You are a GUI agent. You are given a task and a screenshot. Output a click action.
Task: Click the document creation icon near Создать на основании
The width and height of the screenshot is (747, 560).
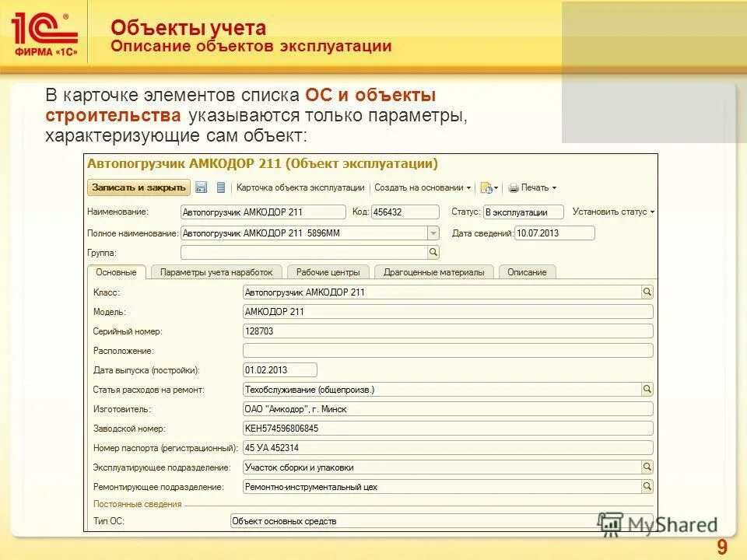click(x=486, y=188)
